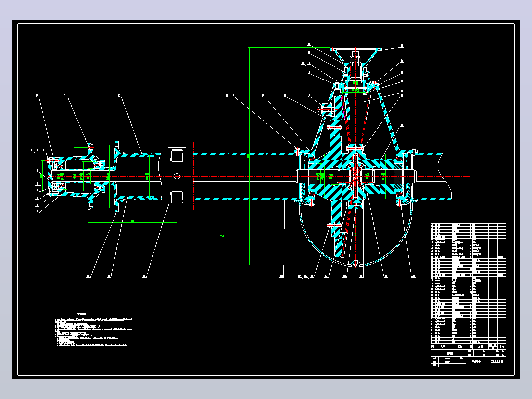Click the large bolt head on carrier side
This screenshot has height=399, width=532.
(x=320, y=109)
